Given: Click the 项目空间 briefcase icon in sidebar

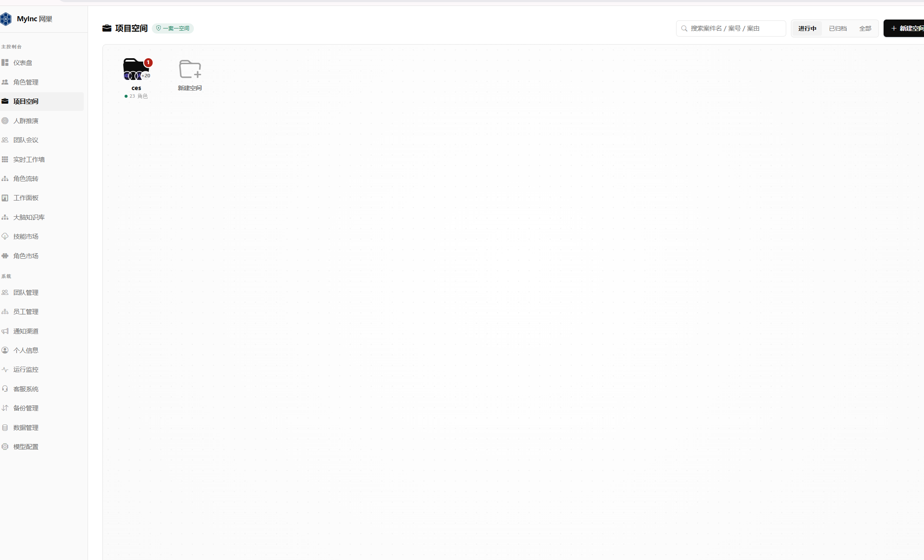Looking at the screenshot, I should [5, 101].
